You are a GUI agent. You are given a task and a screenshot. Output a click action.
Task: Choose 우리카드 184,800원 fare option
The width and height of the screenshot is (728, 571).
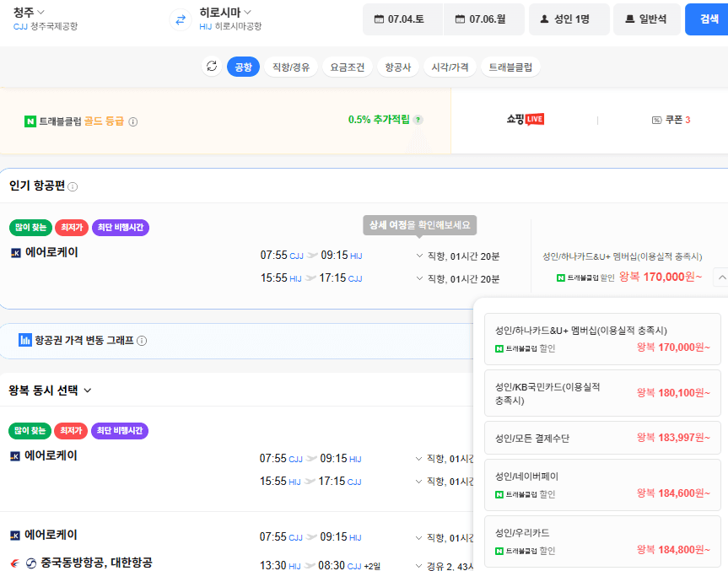tap(602, 541)
